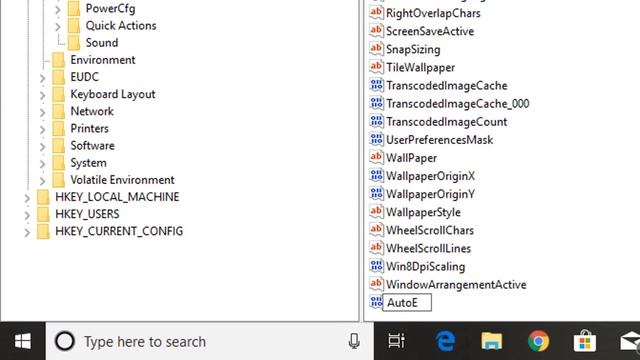Select the Sound tree key
The height and width of the screenshot is (360, 640).
[102, 42]
